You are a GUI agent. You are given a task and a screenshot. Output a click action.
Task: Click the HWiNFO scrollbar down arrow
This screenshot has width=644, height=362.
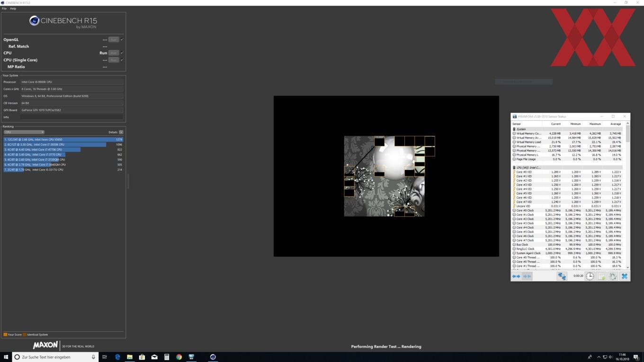click(x=627, y=267)
